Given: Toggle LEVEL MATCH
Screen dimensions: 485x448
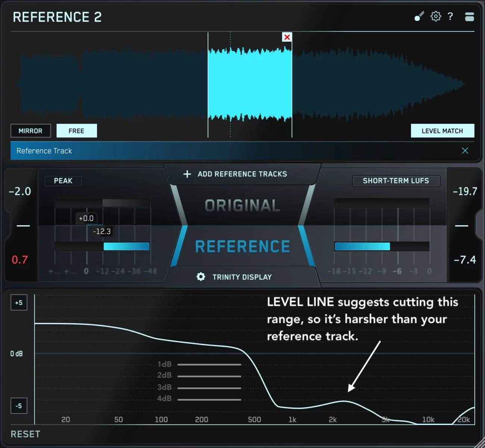Looking at the screenshot, I should (x=442, y=131).
